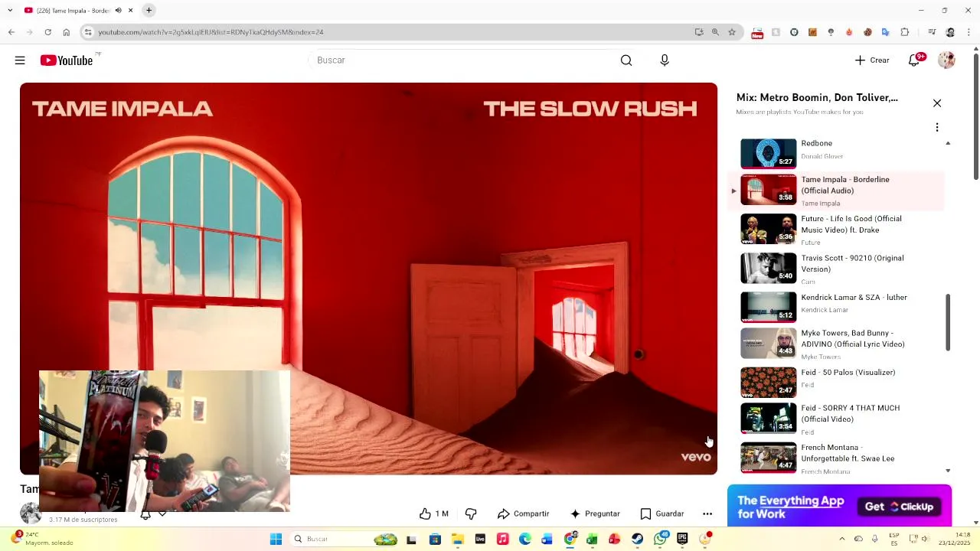Image resolution: width=980 pixels, height=551 pixels.
Task: Click the taskbar Buscar search box
Action: (x=345, y=539)
